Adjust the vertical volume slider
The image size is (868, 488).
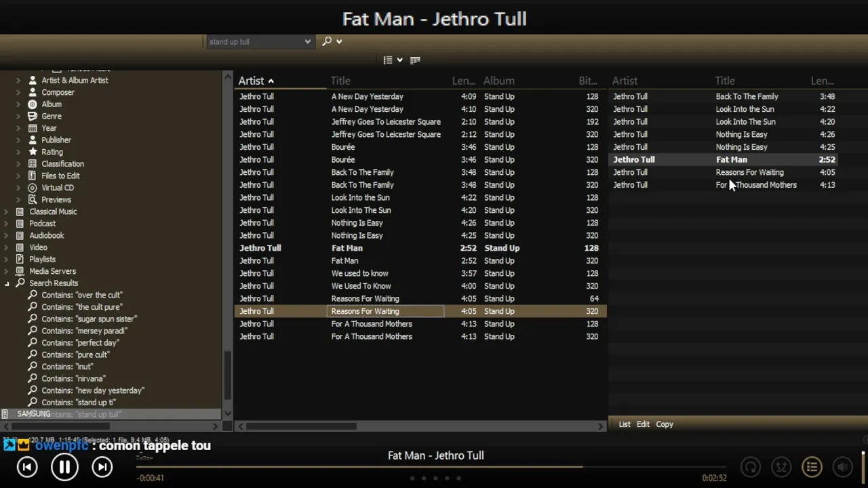click(x=864, y=468)
